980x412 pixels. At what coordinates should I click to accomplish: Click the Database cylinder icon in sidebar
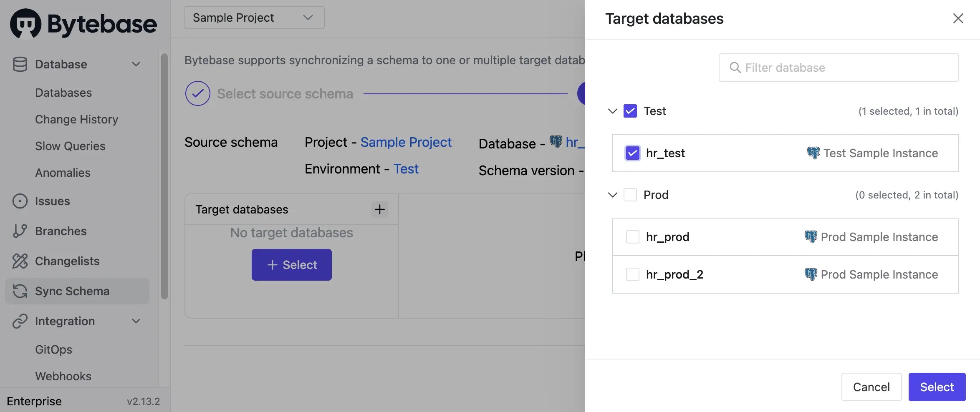pyautogui.click(x=20, y=64)
